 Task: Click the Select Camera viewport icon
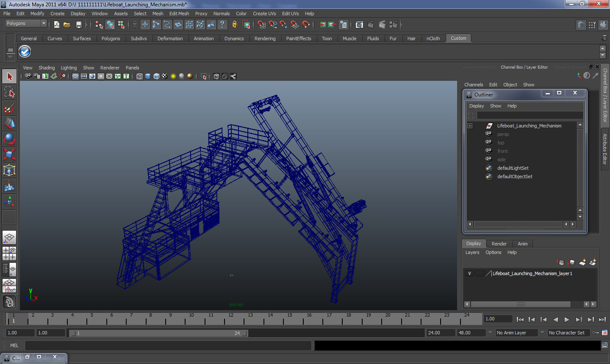[28, 76]
